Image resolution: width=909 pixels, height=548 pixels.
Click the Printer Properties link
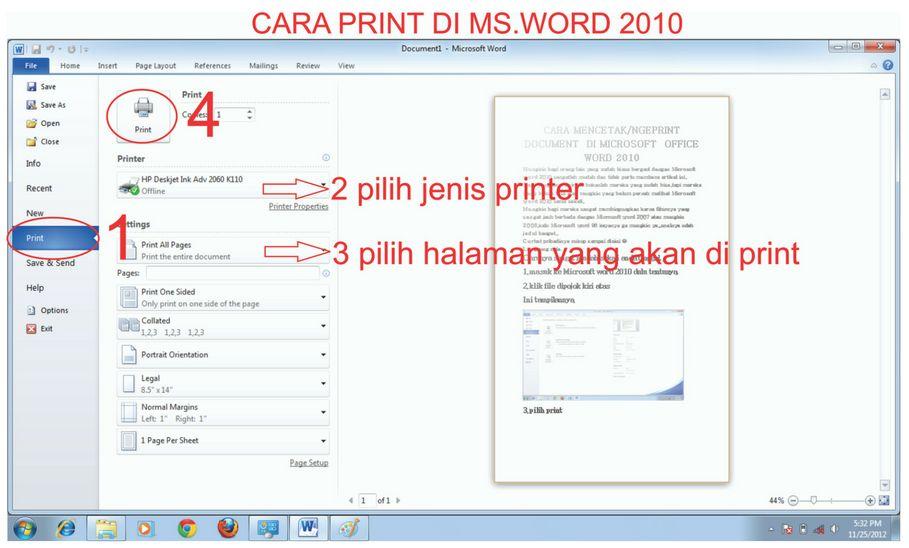coord(299,206)
